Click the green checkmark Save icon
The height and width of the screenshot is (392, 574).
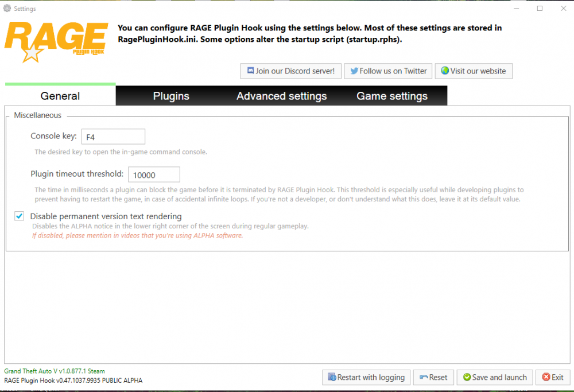coord(467,377)
